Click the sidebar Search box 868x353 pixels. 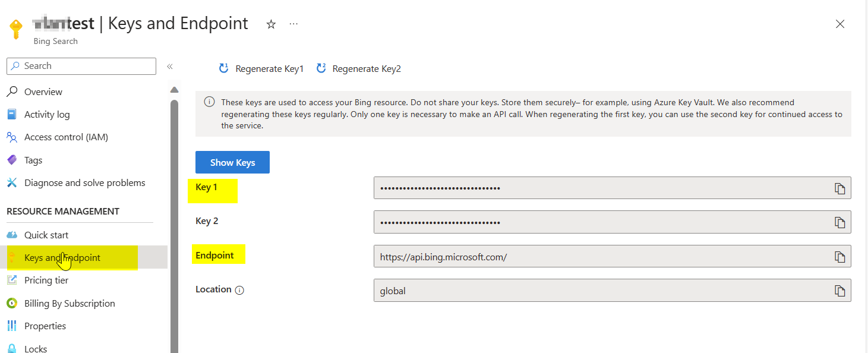(x=81, y=66)
